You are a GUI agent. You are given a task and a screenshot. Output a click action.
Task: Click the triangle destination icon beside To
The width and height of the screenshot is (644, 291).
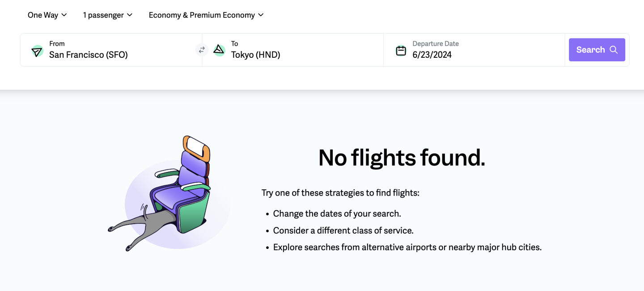pyautogui.click(x=219, y=50)
